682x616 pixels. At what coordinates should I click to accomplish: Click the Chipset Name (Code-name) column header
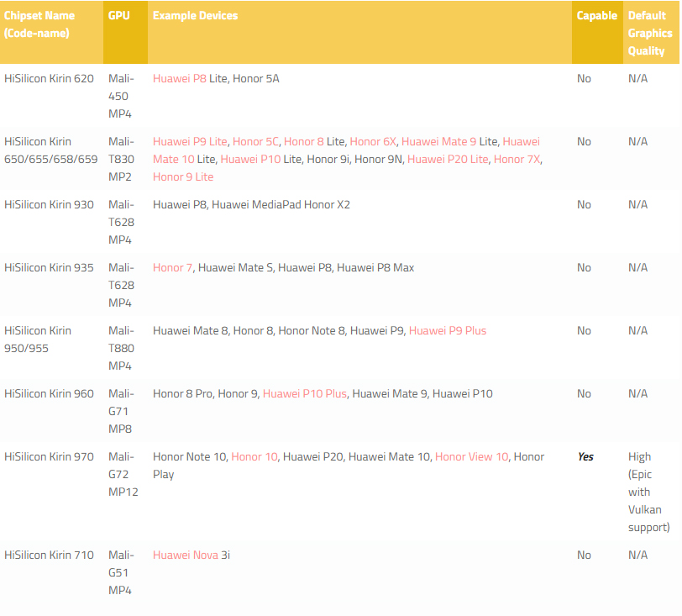pyautogui.click(x=51, y=32)
